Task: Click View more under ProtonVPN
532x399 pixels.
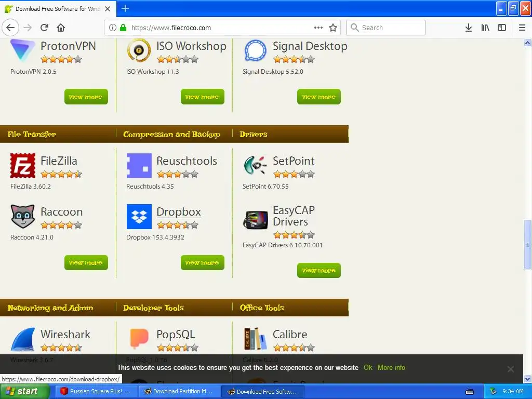Action: (86, 97)
